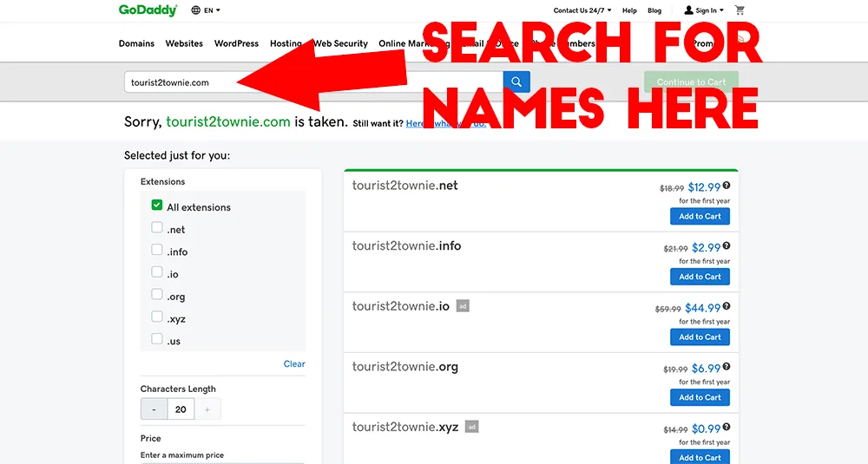The width and height of the screenshot is (868, 464).
Task: Open price help icon for tourist2townie.io
Action: tap(727, 306)
